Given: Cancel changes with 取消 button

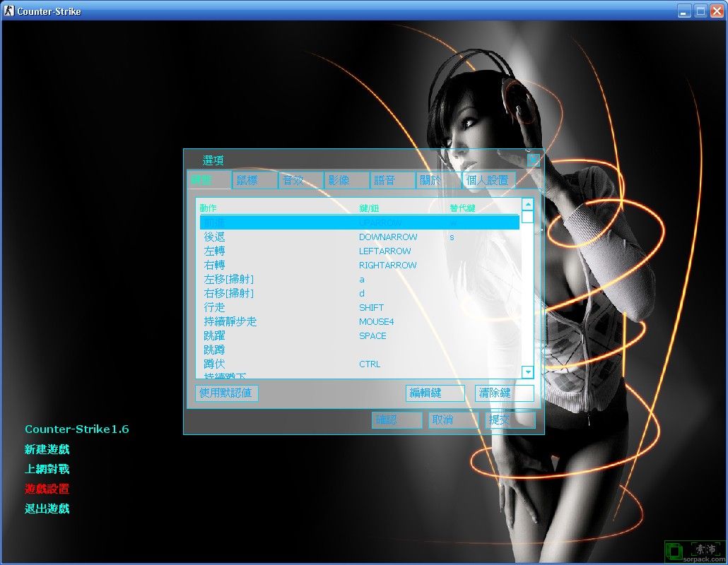Looking at the screenshot, I should click(453, 420).
